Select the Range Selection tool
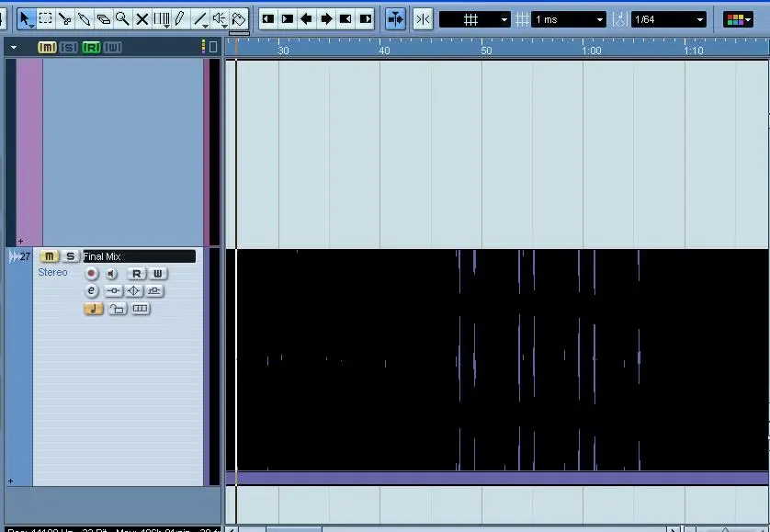770x532 pixels. [x=45, y=19]
